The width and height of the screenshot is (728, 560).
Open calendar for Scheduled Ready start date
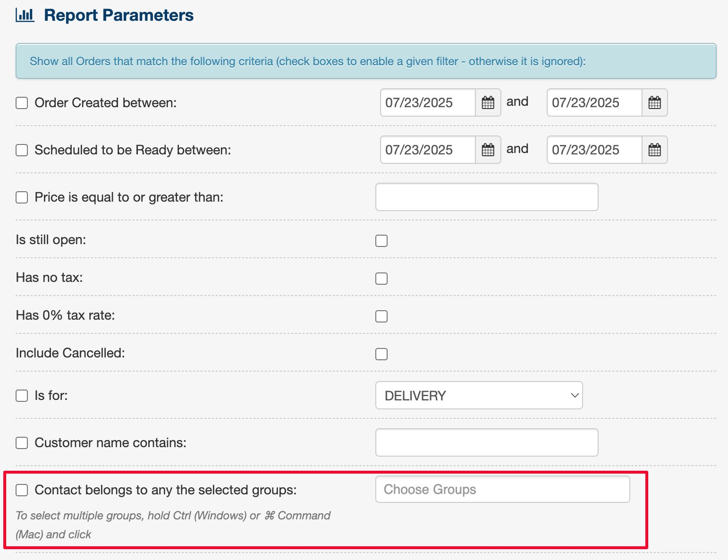pos(488,150)
